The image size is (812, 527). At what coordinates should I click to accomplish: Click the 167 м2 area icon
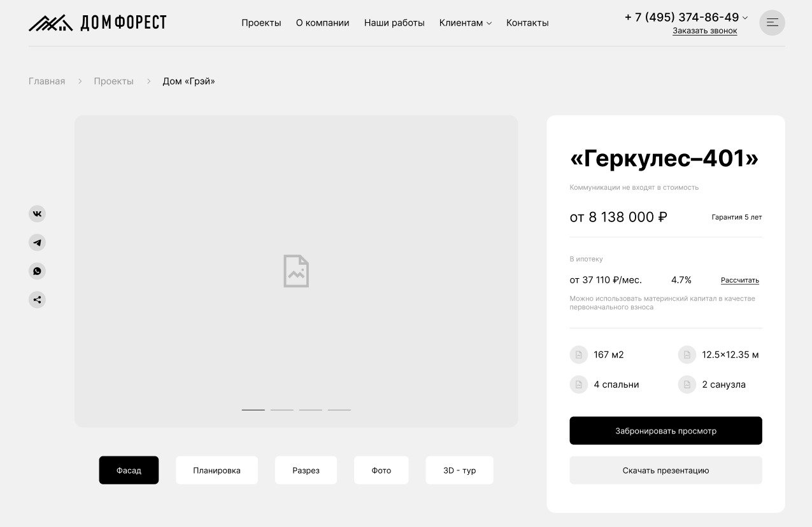(x=578, y=355)
